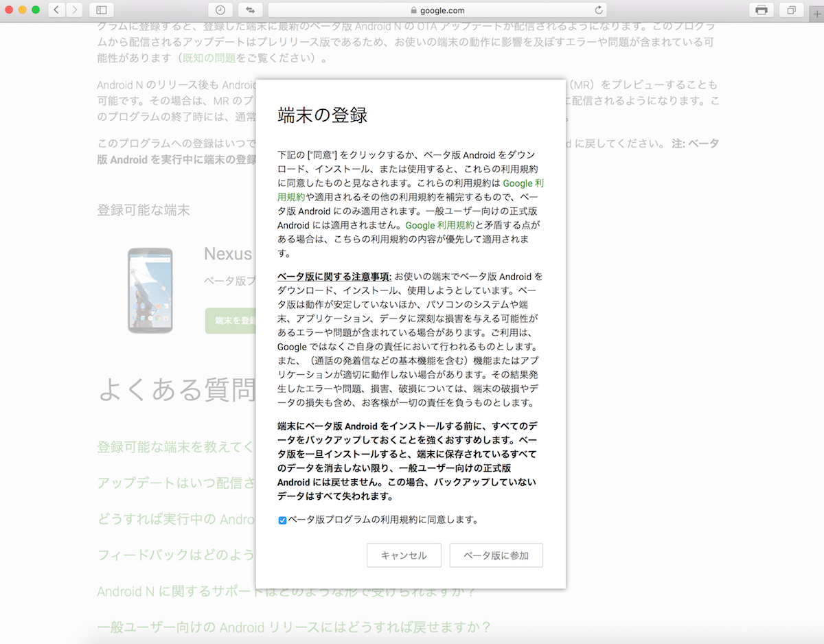Click the 端末の登録 dialog heading
This screenshot has width=824, height=644.
323,115
